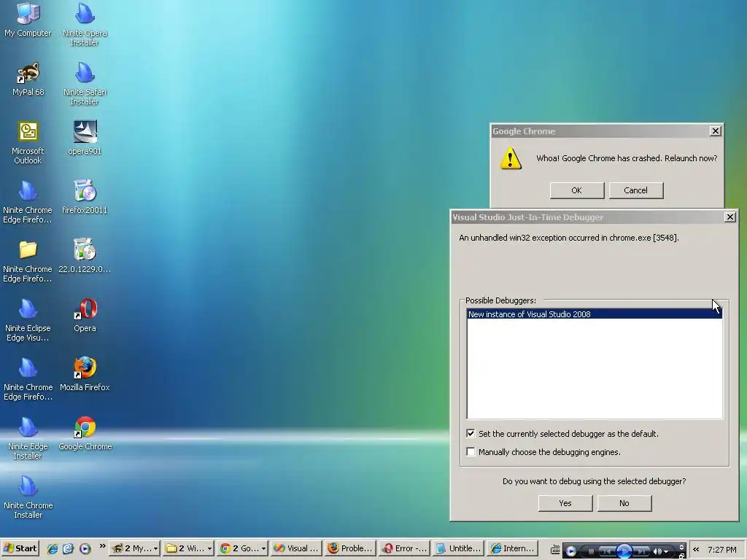Play media from taskbar player toolbar
Screen dimensions: 747x560
[624, 551]
